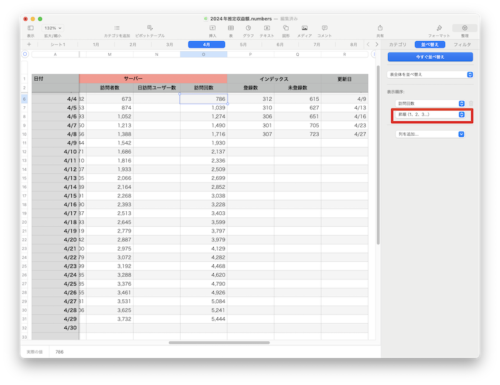500x385 pixels.
Task: Click the カテゴリを追加 toolbar icon
Action: pos(117,28)
